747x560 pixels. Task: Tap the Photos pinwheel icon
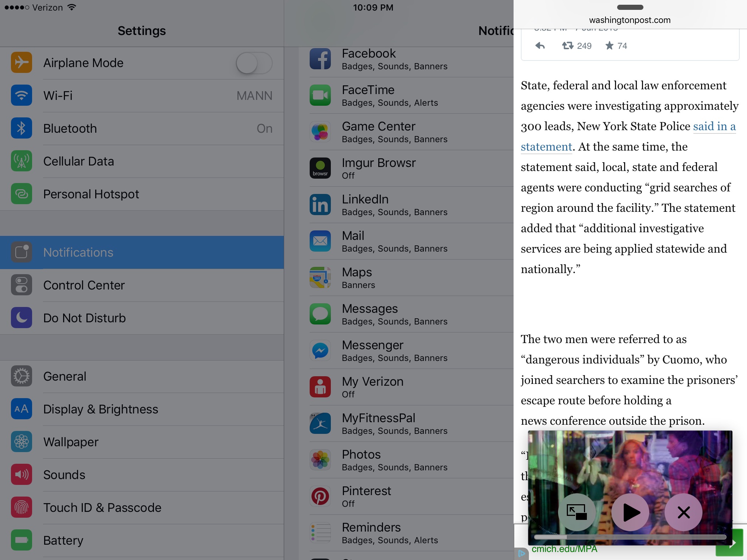tap(320, 460)
